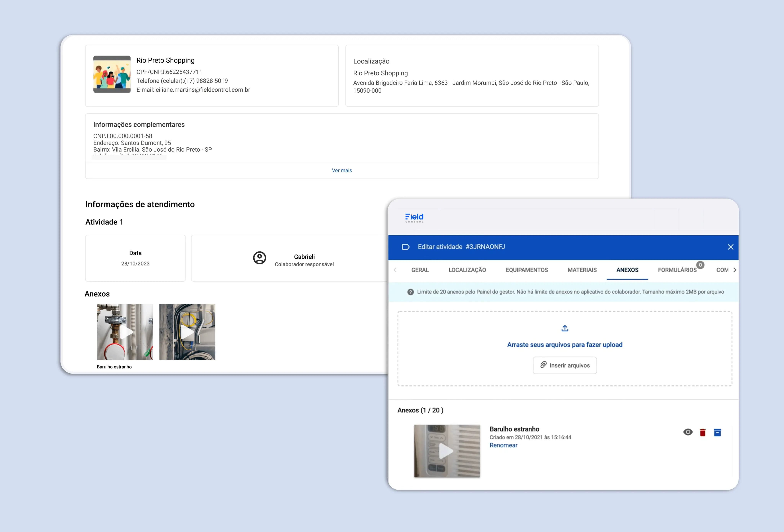Viewport: 784px width, 532px height.
Task: Play the Barulho estranho video thumbnail
Action: (x=447, y=451)
